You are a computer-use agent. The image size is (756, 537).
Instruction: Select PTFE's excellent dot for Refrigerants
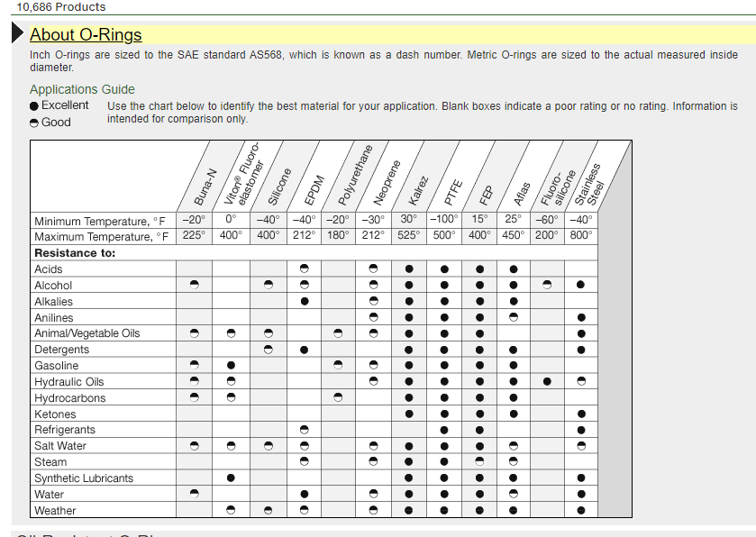pyautogui.click(x=444, y=430)
